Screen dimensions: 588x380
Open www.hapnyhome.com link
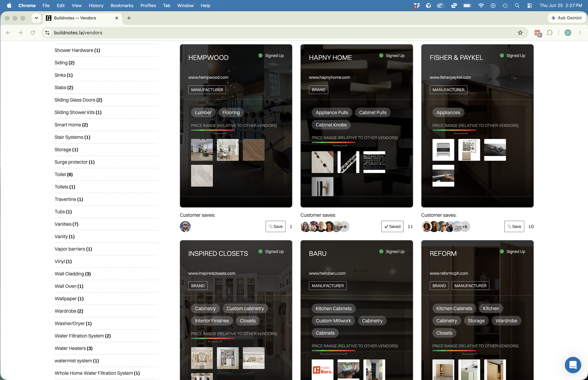[x=330, y=77]
